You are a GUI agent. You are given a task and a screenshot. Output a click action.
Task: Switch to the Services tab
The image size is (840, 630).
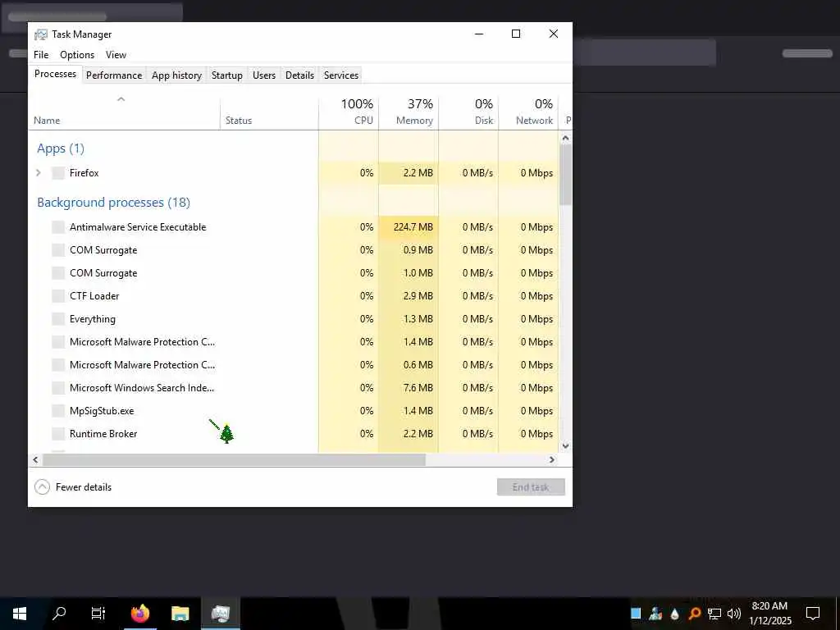(340, 75)
